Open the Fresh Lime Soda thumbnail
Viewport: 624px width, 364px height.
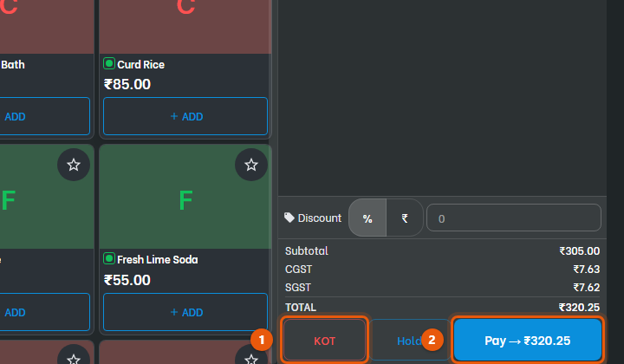click(185, 197)
